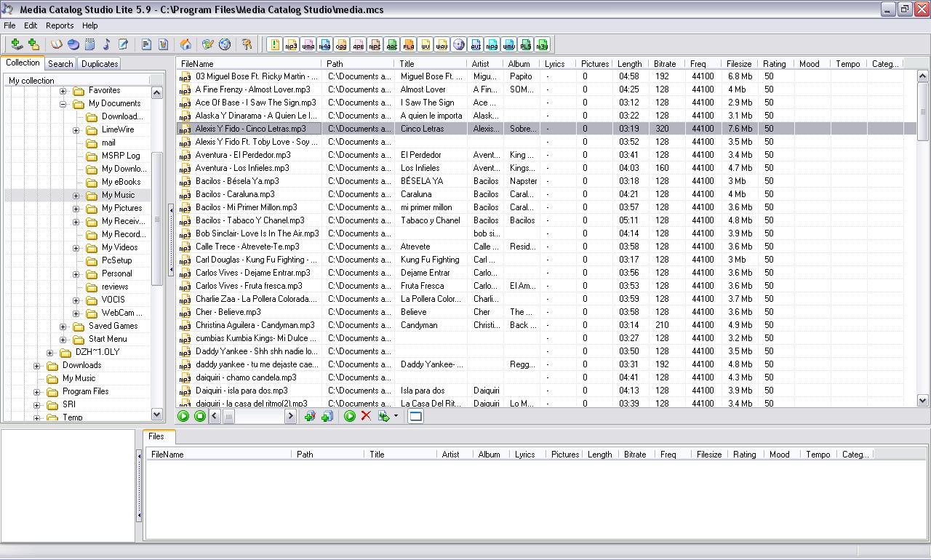Toggle the PLS playlist filter icon

click(525, 45)
